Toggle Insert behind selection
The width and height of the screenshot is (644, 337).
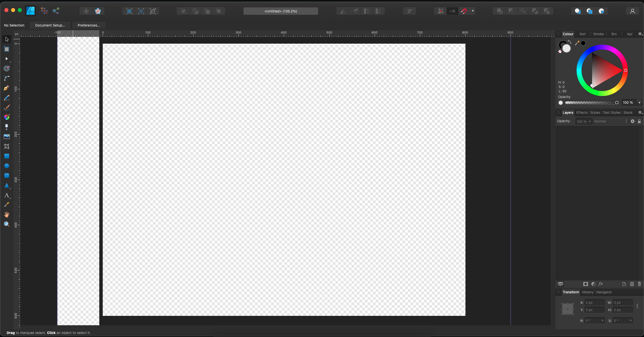578,11
